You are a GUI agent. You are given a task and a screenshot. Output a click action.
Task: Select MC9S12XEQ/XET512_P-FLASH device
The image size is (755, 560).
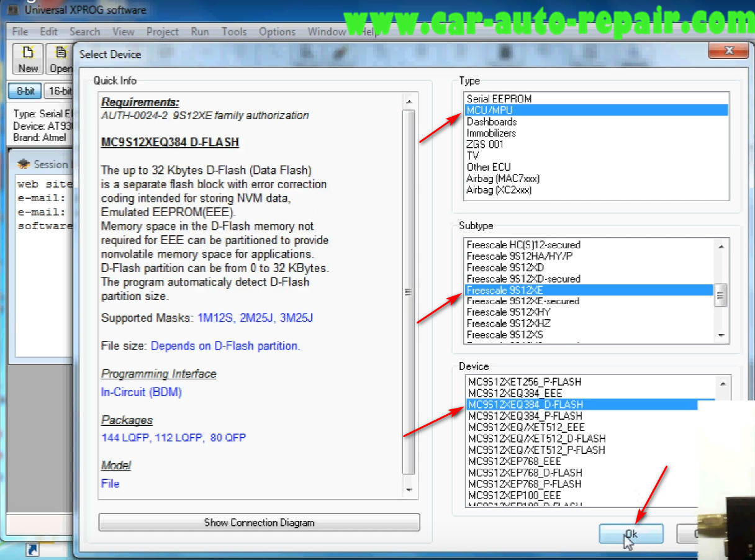tap(582, 449)
